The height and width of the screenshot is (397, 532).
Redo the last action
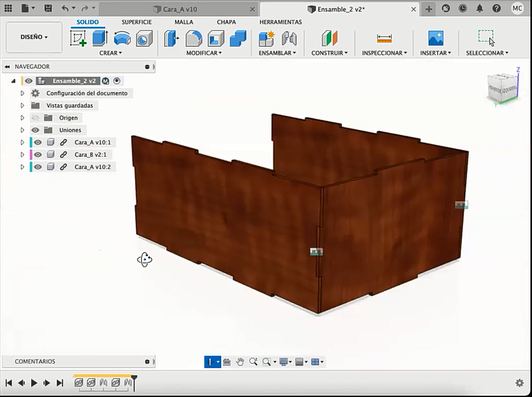(85, 9)
